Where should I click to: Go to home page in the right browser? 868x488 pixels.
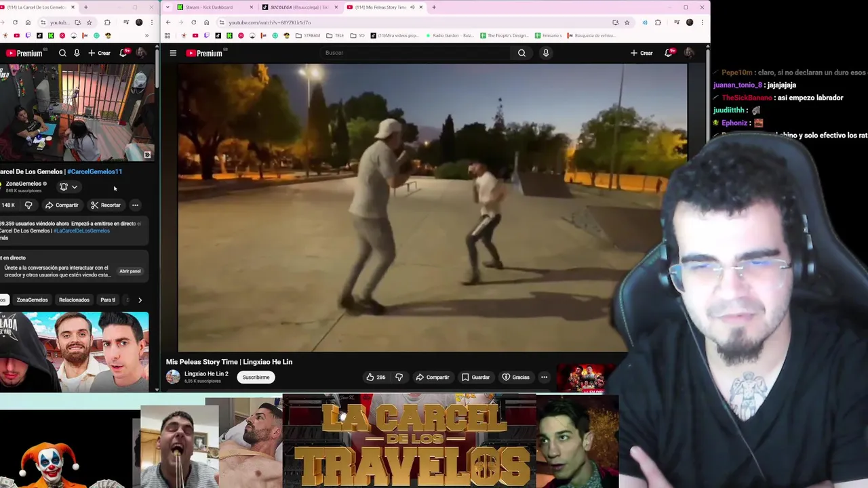tap(206, 22)
